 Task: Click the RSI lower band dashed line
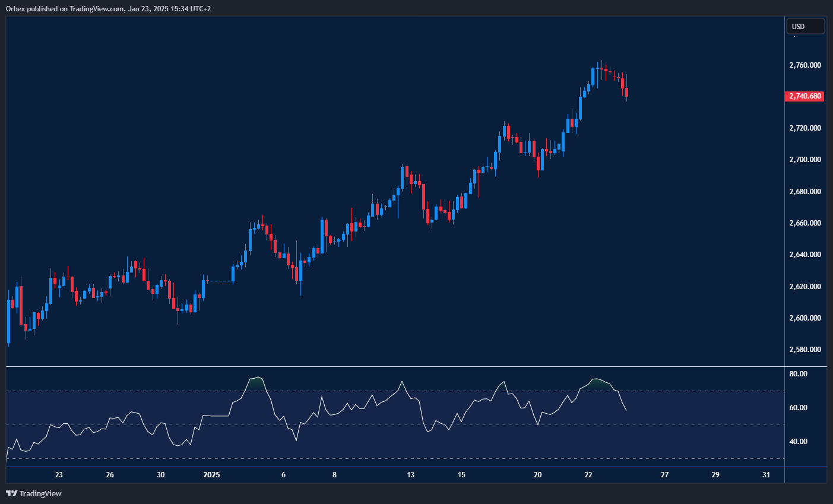coord(392,459)
